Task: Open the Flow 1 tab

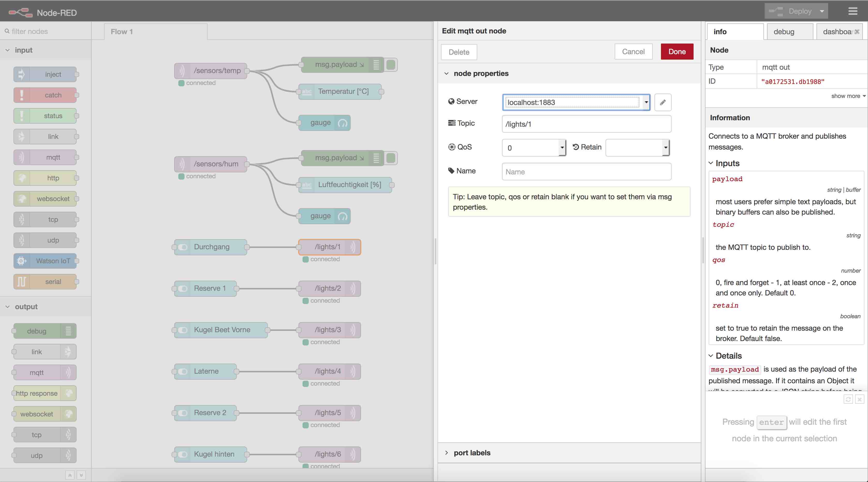Action: click(122, 32)
